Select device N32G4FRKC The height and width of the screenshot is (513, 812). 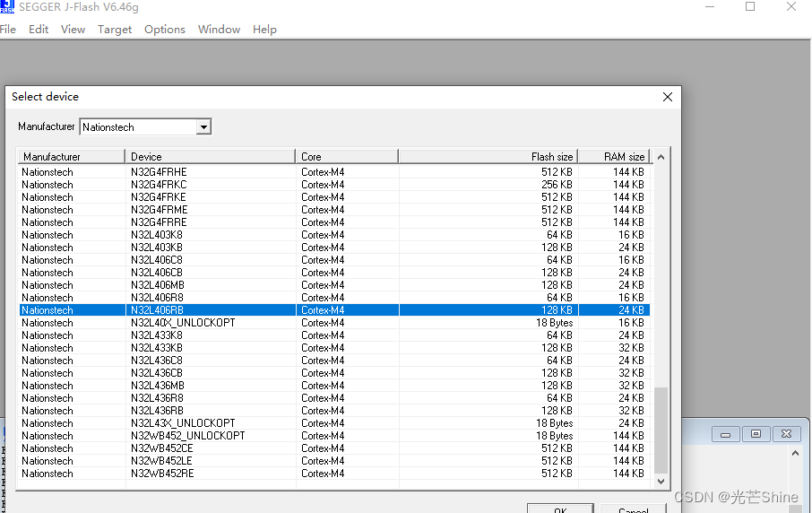click(334, 185)
